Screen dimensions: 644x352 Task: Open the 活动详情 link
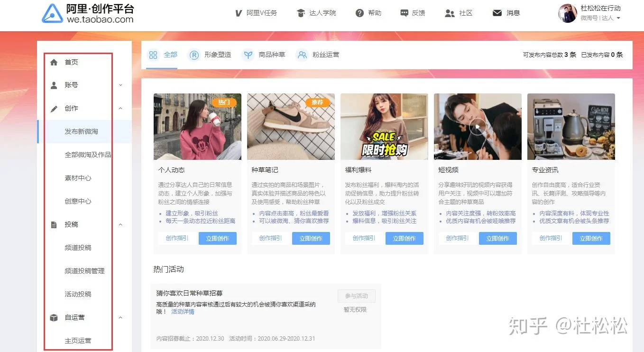184,312
